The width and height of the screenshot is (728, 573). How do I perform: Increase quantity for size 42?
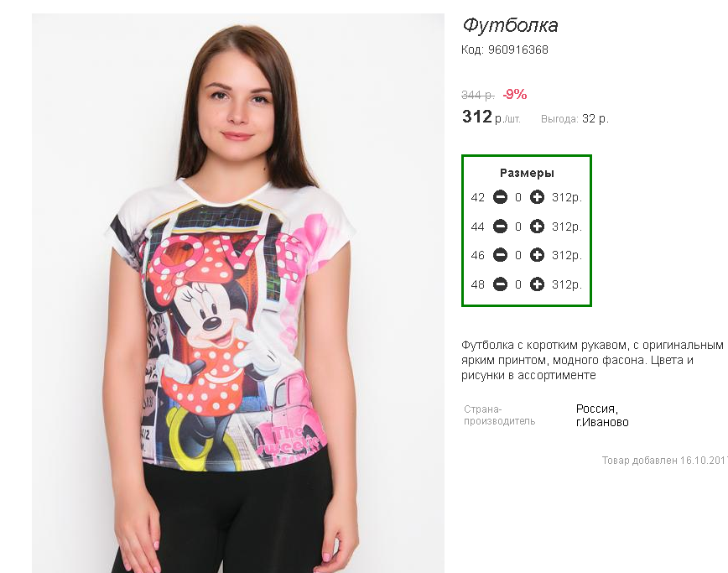(x=537, y=197)
